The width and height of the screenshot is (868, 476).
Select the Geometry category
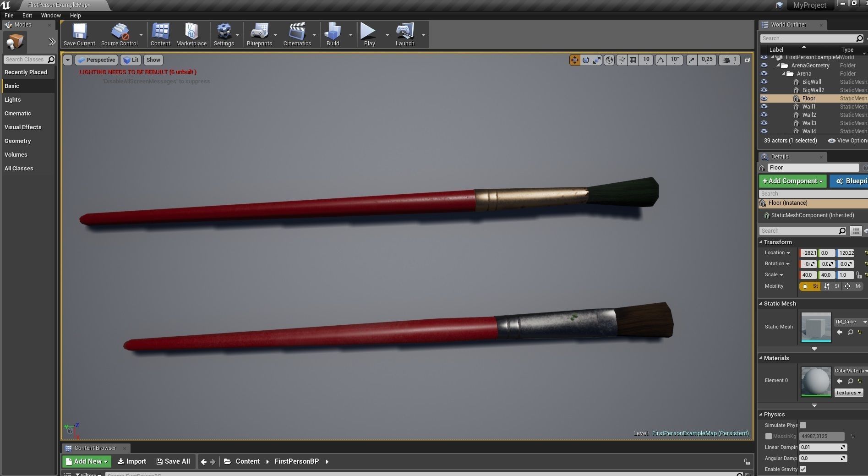point(18,141)
